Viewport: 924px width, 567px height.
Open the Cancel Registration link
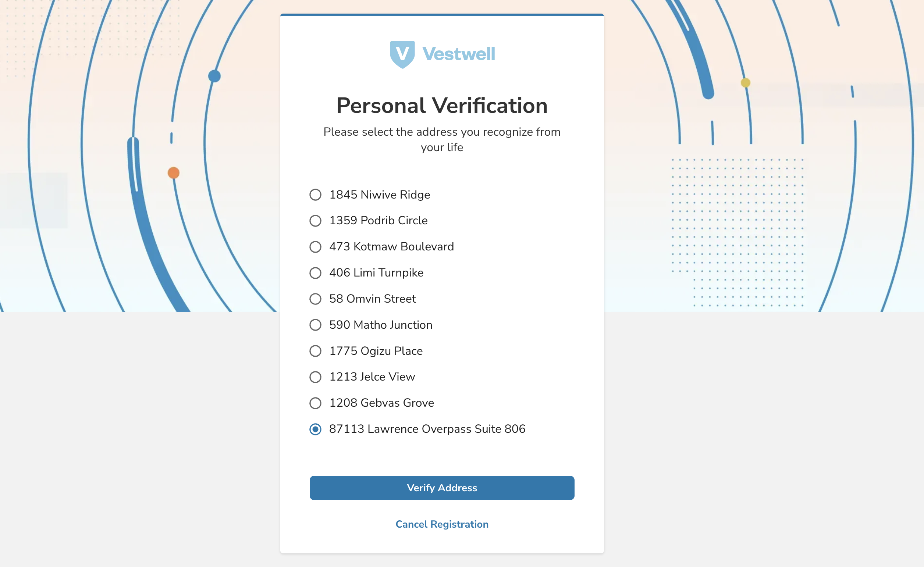pos(442,524)
